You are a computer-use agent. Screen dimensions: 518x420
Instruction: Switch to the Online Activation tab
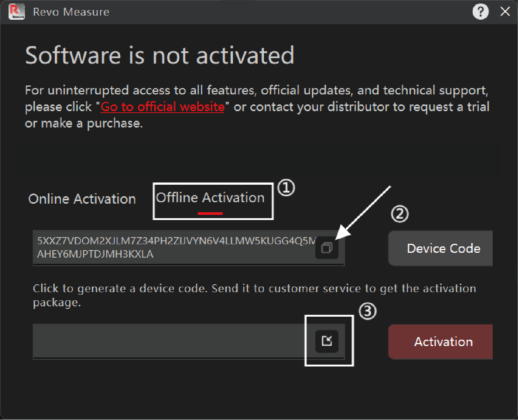click(82, 199)
